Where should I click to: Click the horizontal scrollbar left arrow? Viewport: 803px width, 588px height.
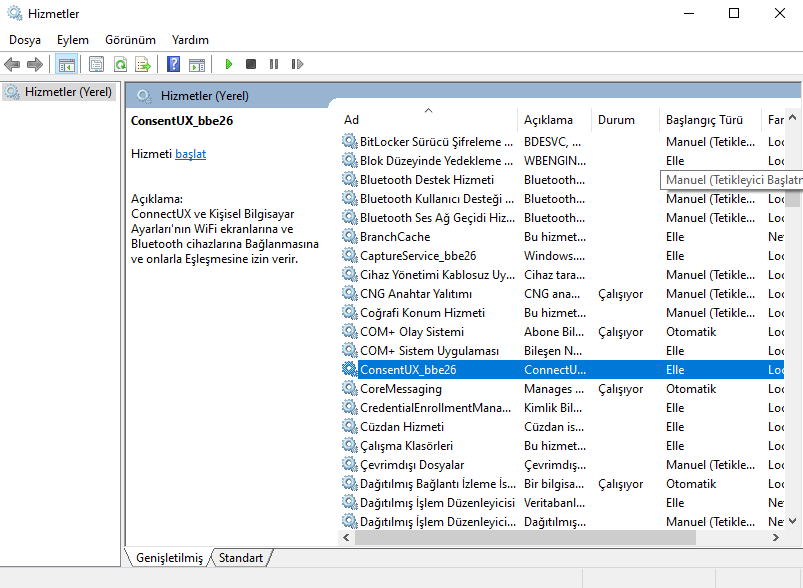(x=346, y=537)
